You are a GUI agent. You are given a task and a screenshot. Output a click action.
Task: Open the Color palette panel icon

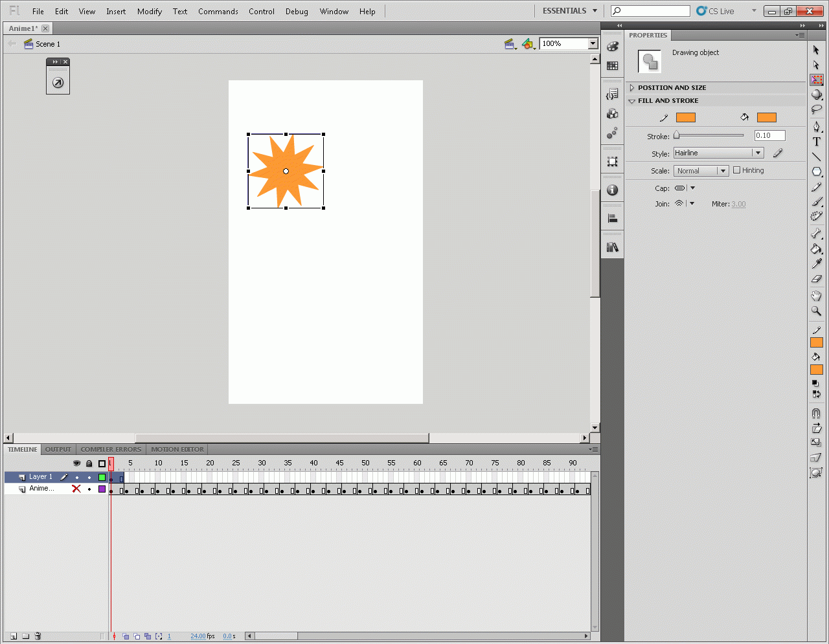[x=612, y=47]
